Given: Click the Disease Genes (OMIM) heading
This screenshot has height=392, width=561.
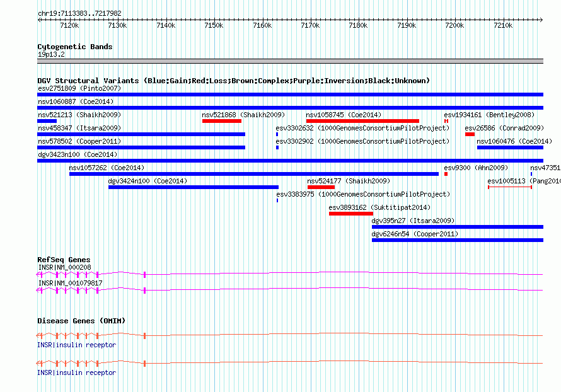Looking at the screenshot, I should pyautogui.click(x=81, y=321).
